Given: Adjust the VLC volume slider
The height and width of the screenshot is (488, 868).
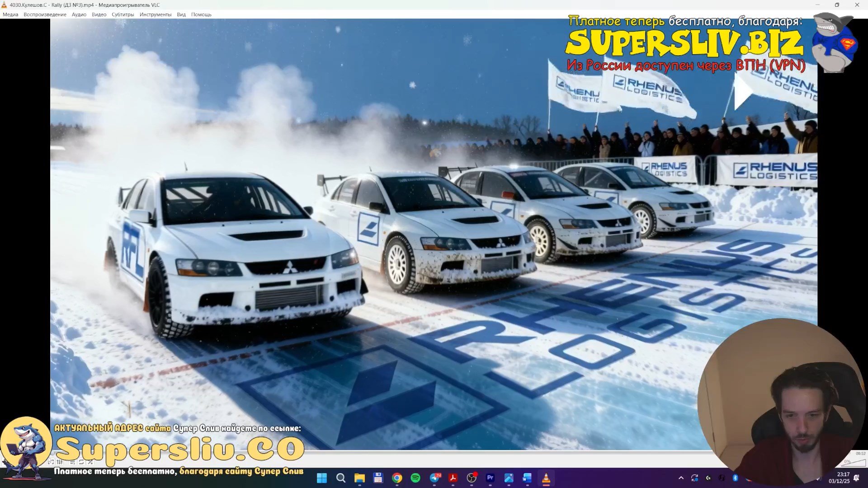Looking at the screenshot, I should 854,463.
